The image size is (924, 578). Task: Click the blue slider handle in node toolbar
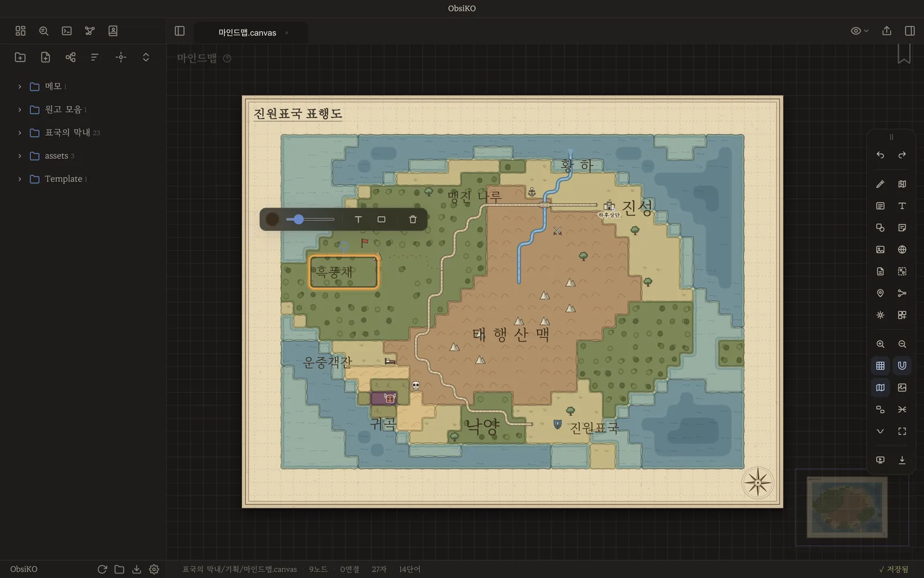[x=298, y=219]
